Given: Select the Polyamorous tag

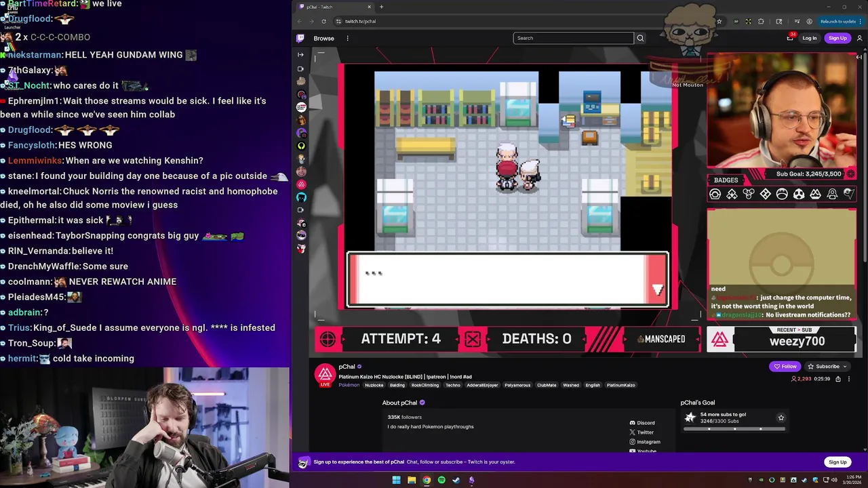Looking at the screenshot, I should (x=517, y=385).
